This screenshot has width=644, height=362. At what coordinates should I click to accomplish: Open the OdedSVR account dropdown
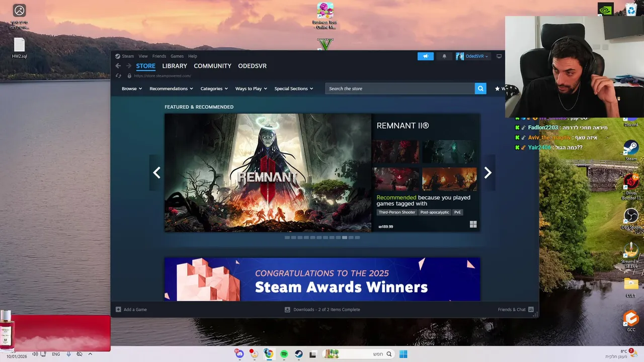pos(472,56)
